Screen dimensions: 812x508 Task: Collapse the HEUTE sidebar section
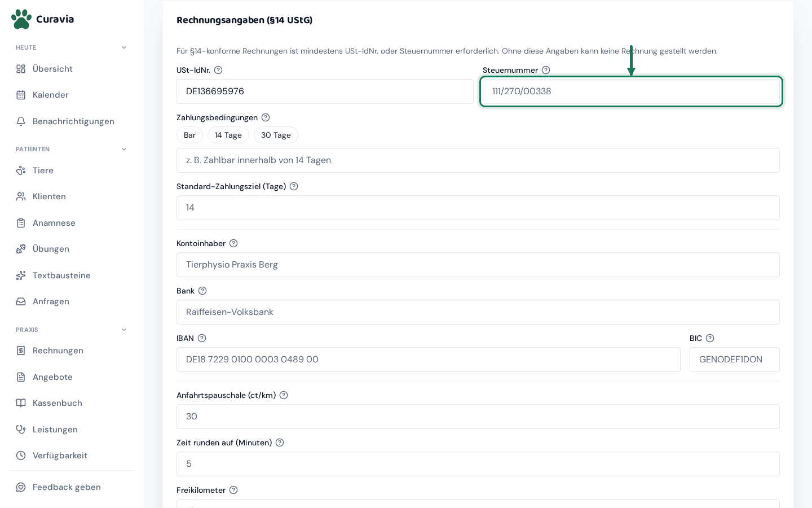tap(124, 47)
